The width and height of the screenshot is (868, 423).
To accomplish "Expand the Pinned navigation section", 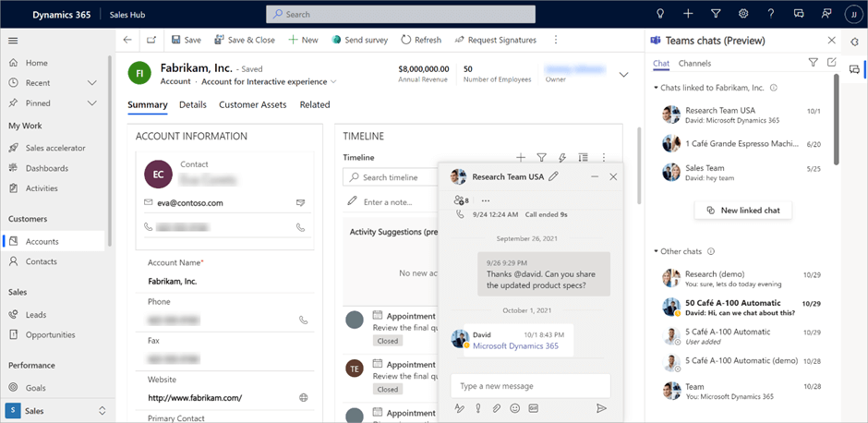I will pos(92,103).
